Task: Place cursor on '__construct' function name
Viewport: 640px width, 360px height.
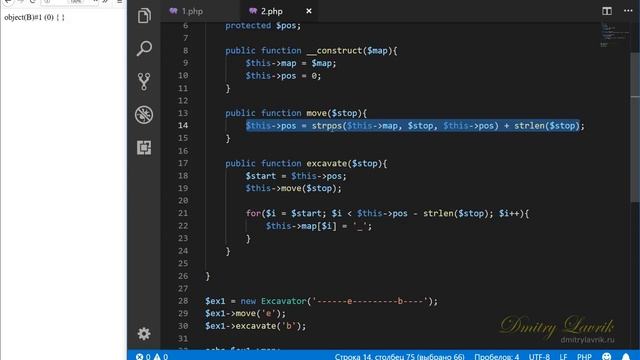Action: click(334, 51)
